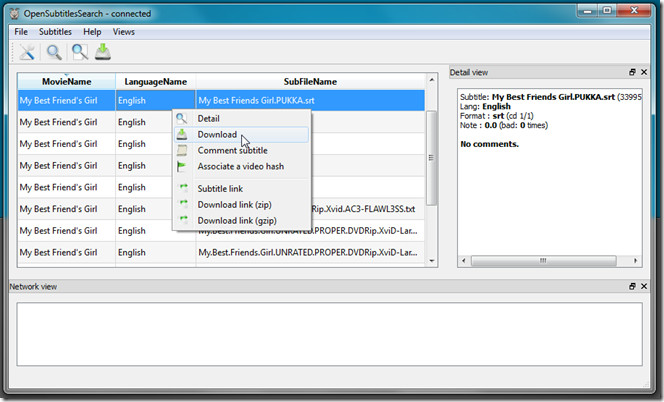Close the Network view panel

(644, 287)
